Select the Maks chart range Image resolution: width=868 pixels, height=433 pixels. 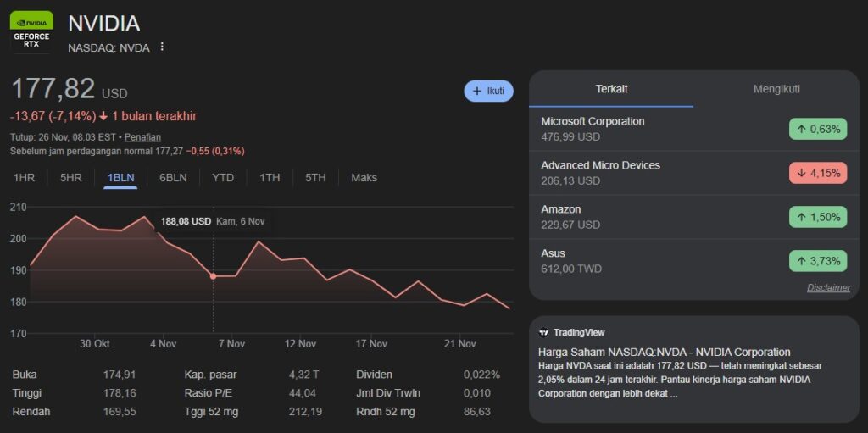point(364,178)
